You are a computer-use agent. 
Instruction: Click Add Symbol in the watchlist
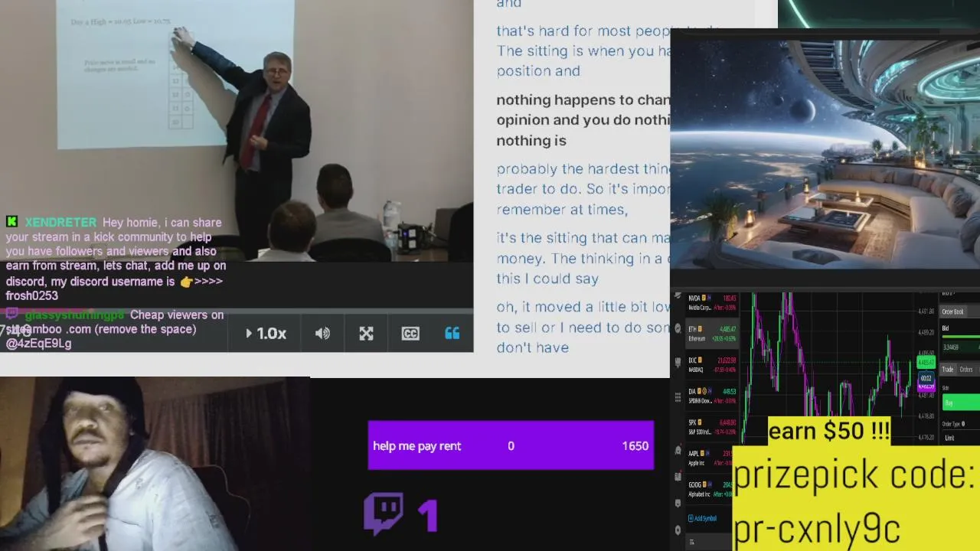pos(704,518)
